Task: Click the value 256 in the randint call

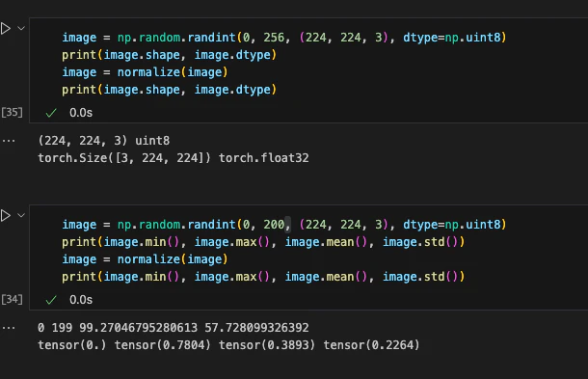Action: tap(274, 38)
